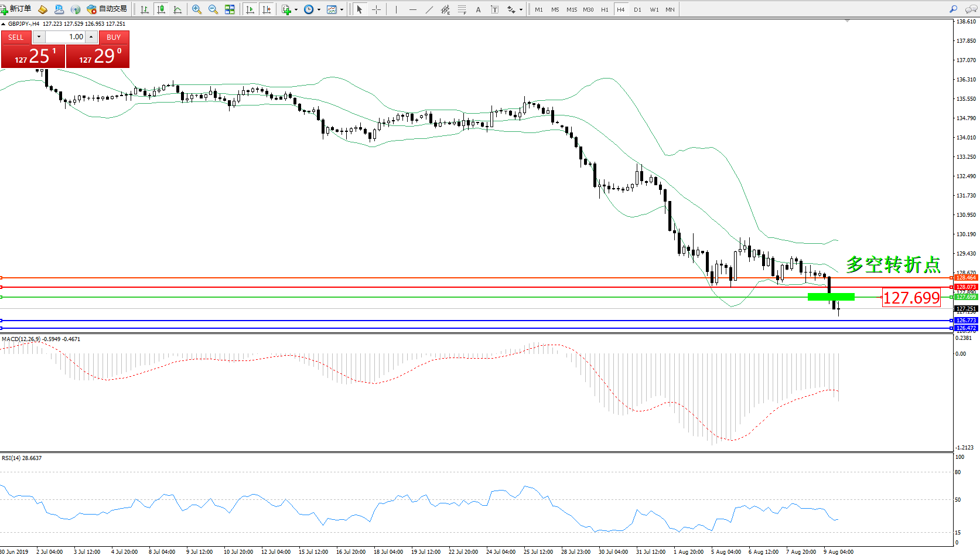This screenshot has height=555, width=980.
Task: Expand the indicators list dropdown arrow
Action: coord(296,10)
